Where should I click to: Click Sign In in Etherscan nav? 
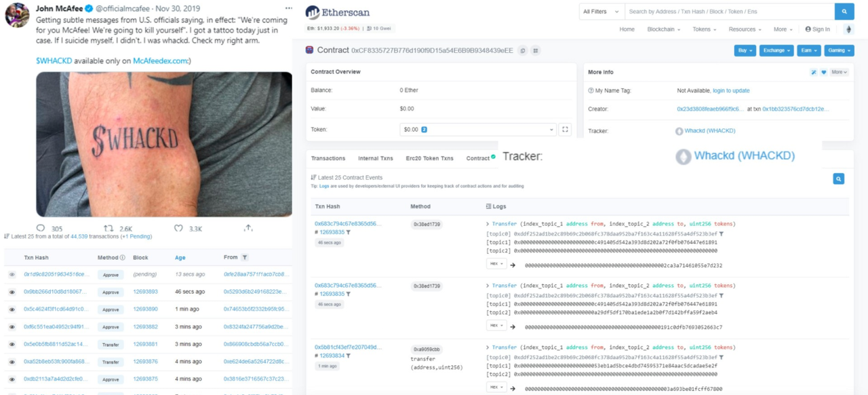[x=818, y=29]
